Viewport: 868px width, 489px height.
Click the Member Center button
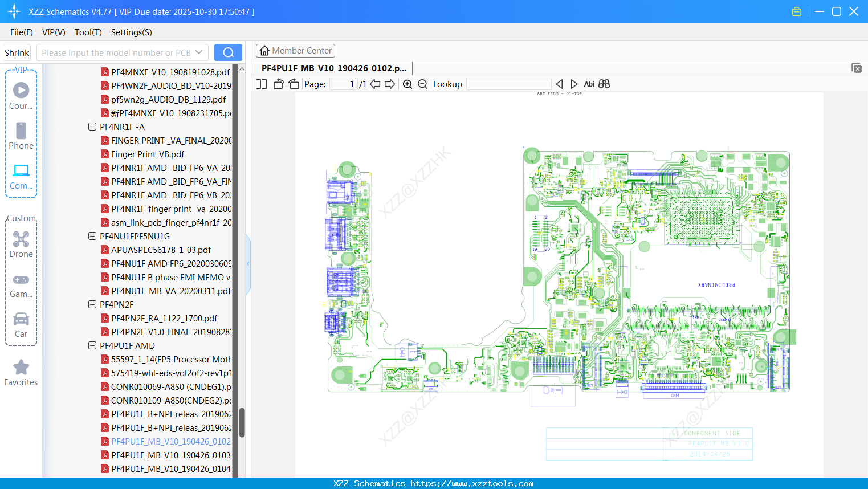pos(295,51)
